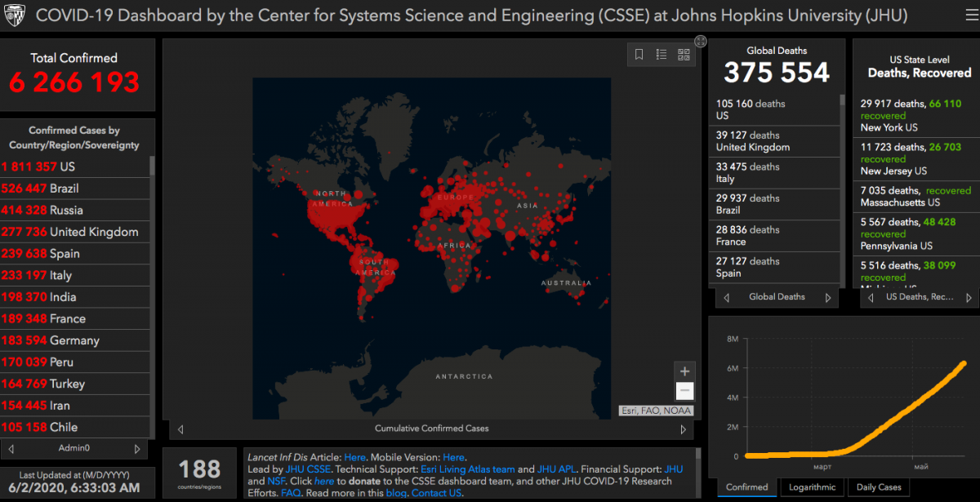
Task: Click the '105 160 deaths US' entry
Action: click(x=774, y=110)
